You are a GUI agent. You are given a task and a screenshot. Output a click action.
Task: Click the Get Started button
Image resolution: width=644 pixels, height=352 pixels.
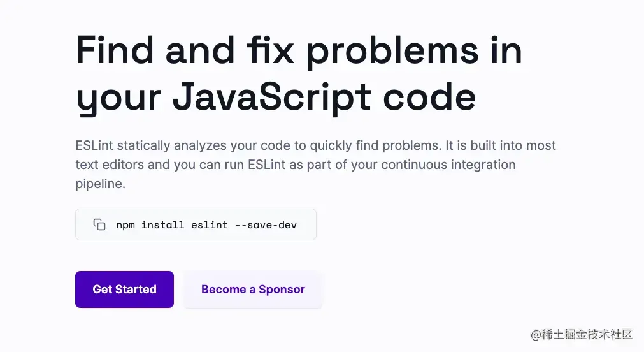[124, 290]
